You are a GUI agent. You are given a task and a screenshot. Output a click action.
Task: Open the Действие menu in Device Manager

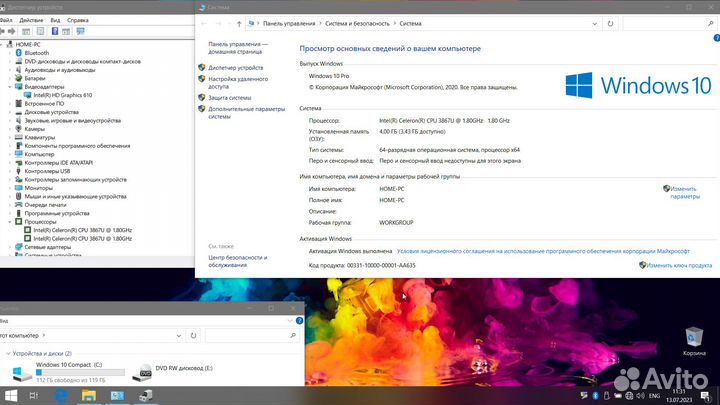pos(31,20)
